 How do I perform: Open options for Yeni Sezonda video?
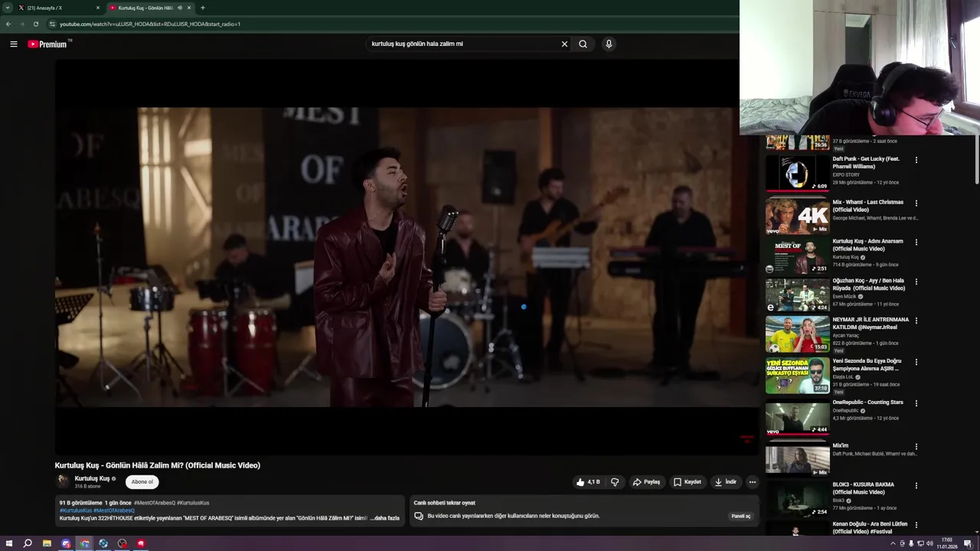coord(916,362)
